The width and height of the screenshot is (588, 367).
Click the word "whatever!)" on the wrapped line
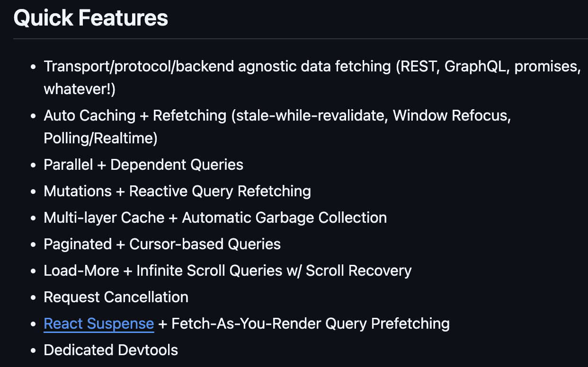pos(80,89)
